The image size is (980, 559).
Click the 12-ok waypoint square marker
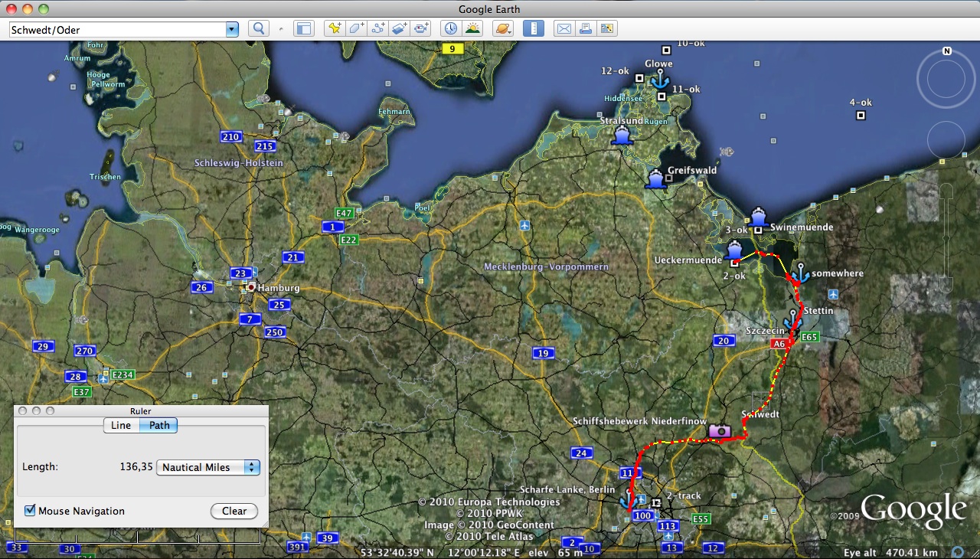pos(639,78)
